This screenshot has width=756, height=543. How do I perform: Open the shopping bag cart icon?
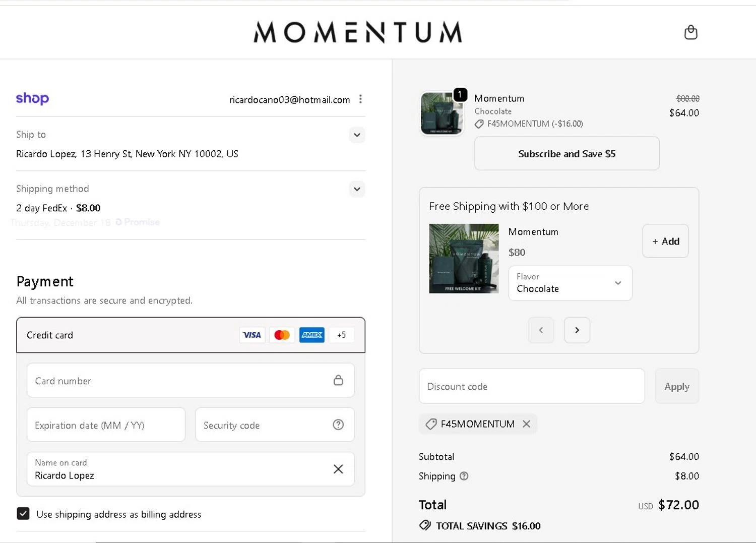690,32
